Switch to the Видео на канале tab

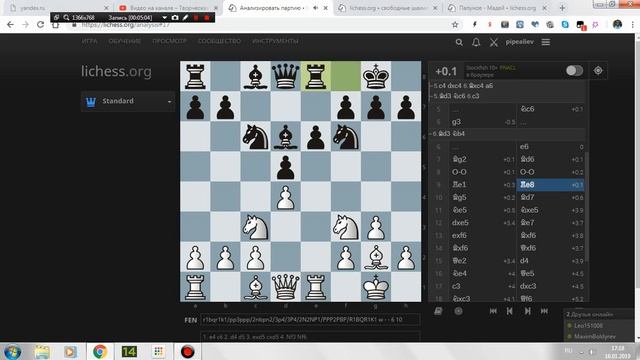click(167, 8)
